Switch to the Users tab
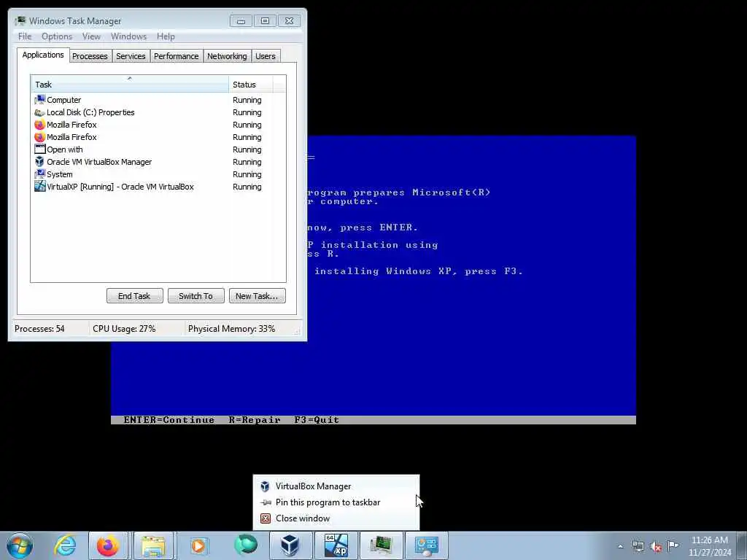This screenshot has height=560, width=747. [x=266, y=56]
